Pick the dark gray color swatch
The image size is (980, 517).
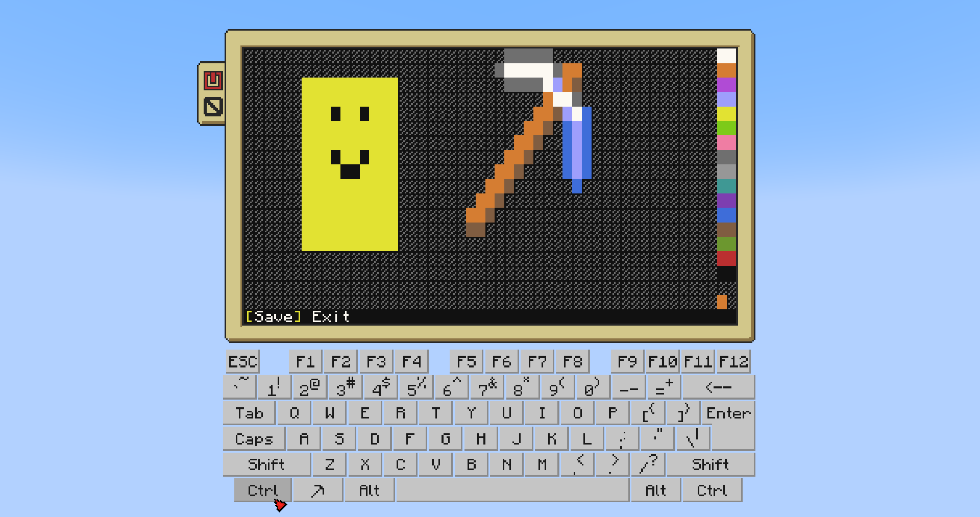tap(726, 157)
